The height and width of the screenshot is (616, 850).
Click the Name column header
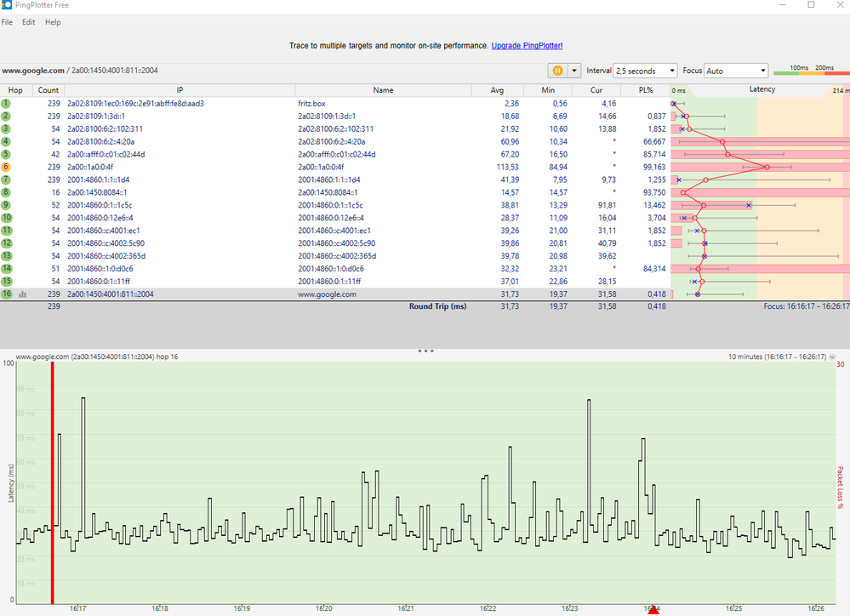(x=383, y=90)
